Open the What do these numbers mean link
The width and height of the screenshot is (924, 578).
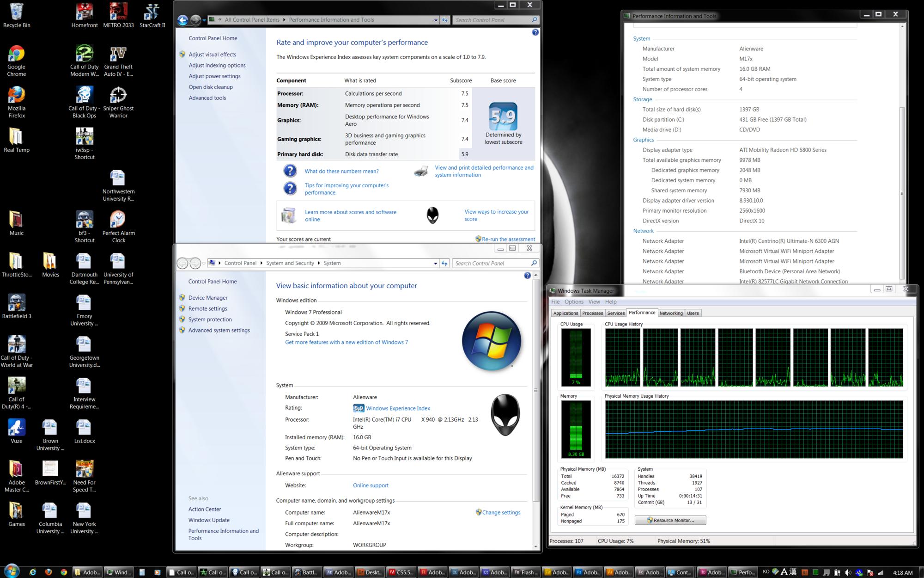point(341,171)
